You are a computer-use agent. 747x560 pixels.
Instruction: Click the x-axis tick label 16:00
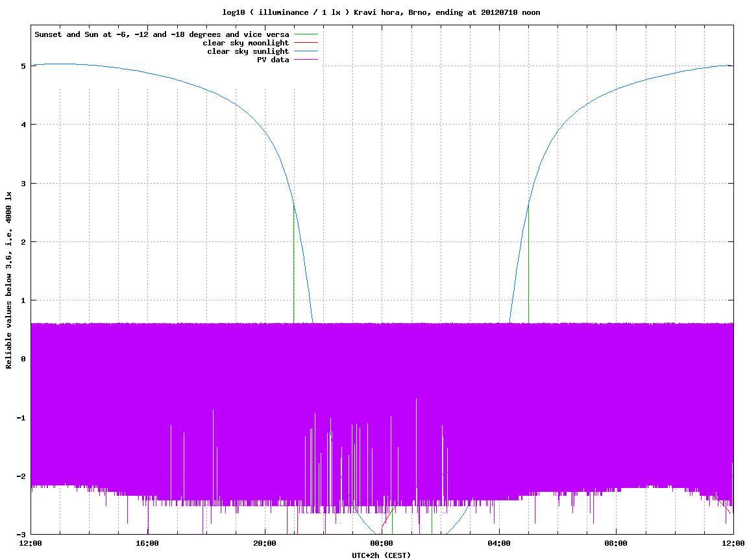click(x=148, y=543)
